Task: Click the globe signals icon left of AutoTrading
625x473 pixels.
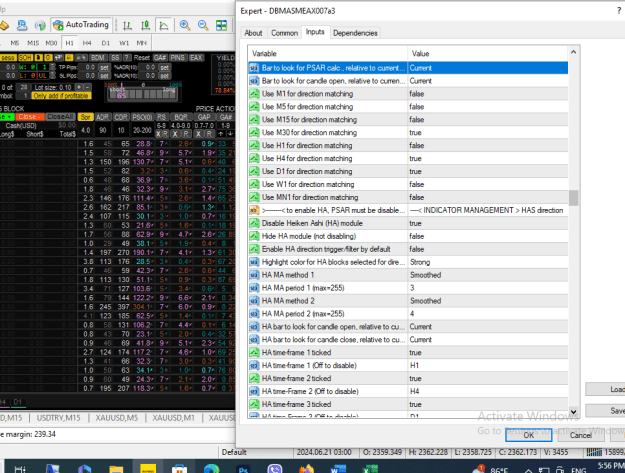Action: coord(40,26)
